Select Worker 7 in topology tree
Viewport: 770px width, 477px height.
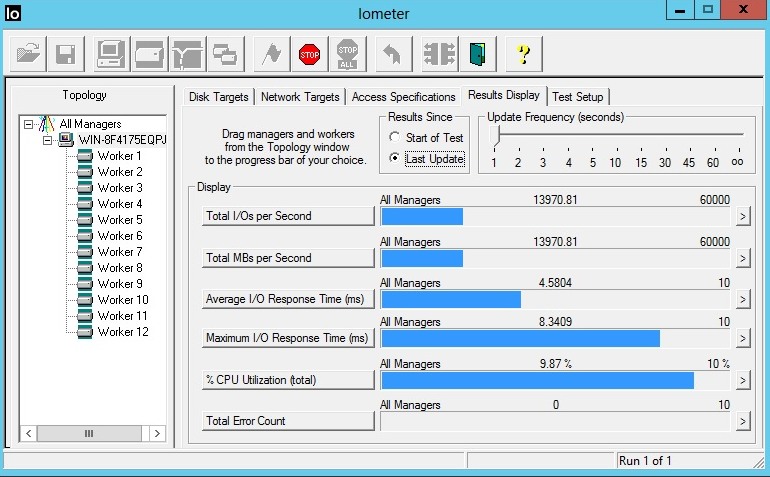[120, 252]
